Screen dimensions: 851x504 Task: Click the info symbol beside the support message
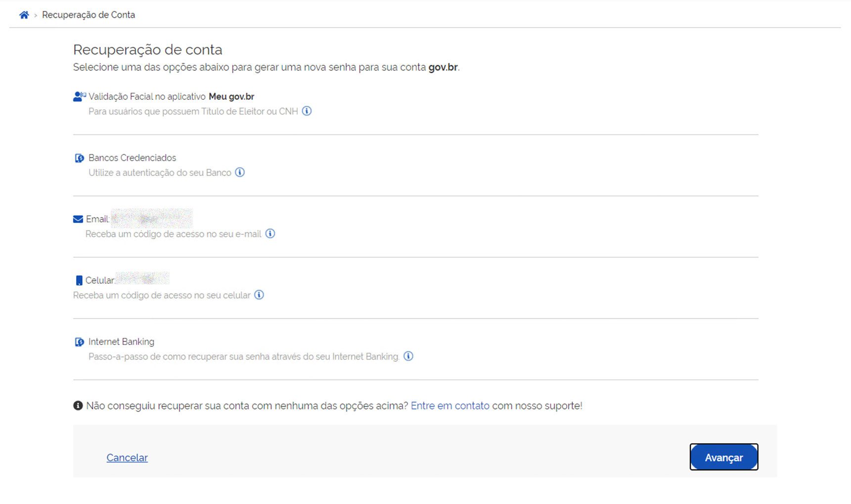(x=77, y=406)
